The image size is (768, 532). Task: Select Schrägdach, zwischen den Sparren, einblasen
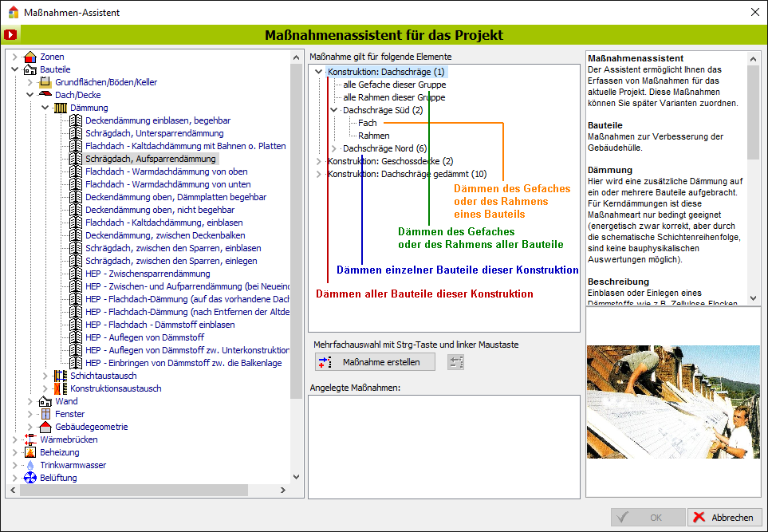coord(173,248)
